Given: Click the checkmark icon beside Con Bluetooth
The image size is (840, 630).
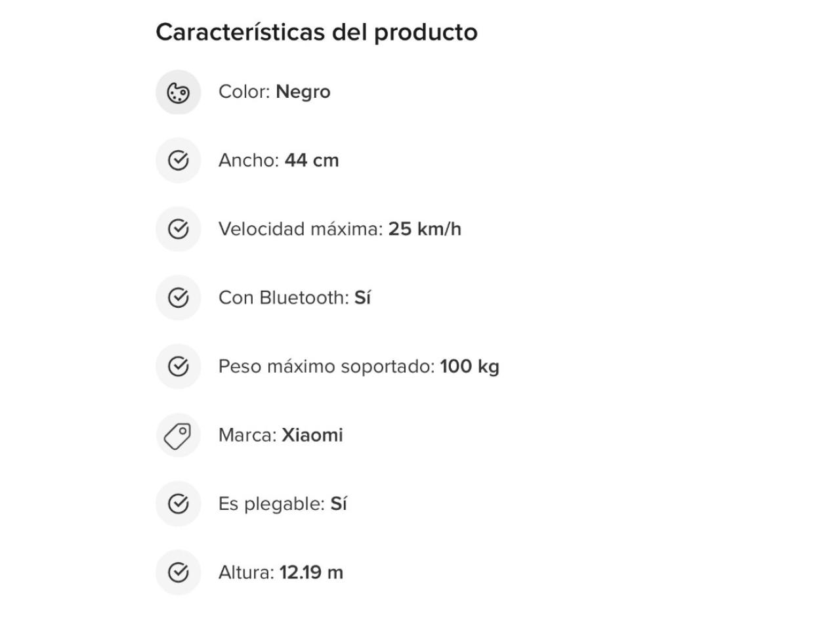Looking at the screenshot, I should tap(178, 298).
